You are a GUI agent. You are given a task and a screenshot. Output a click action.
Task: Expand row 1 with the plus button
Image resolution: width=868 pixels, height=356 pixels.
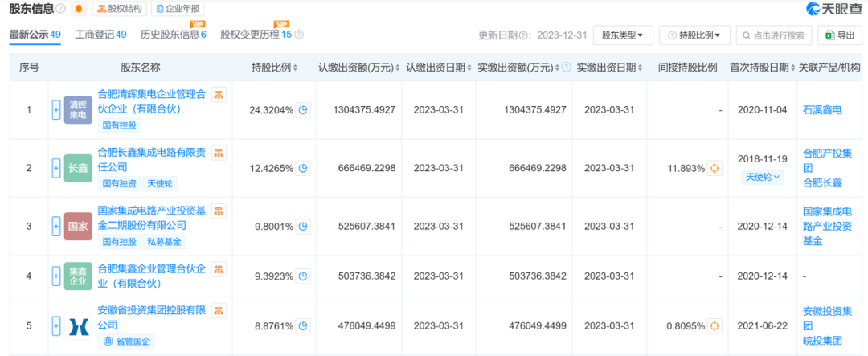pos(56,110)
